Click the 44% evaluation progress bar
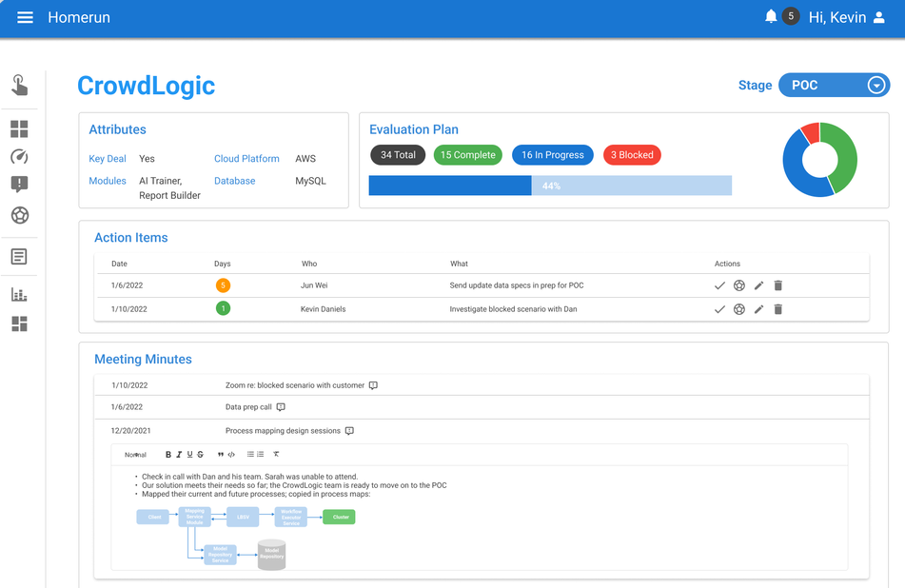905x588 pixels. 550,186
